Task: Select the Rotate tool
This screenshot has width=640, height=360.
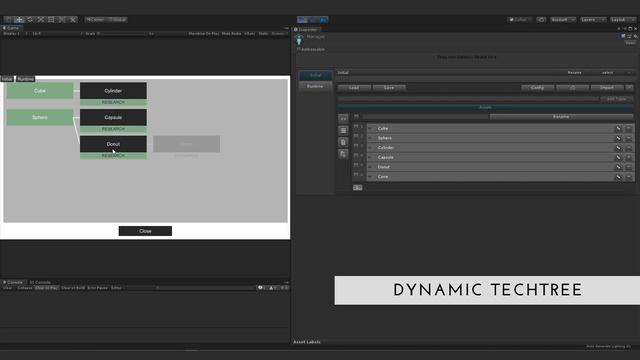Action: point(30,20)
